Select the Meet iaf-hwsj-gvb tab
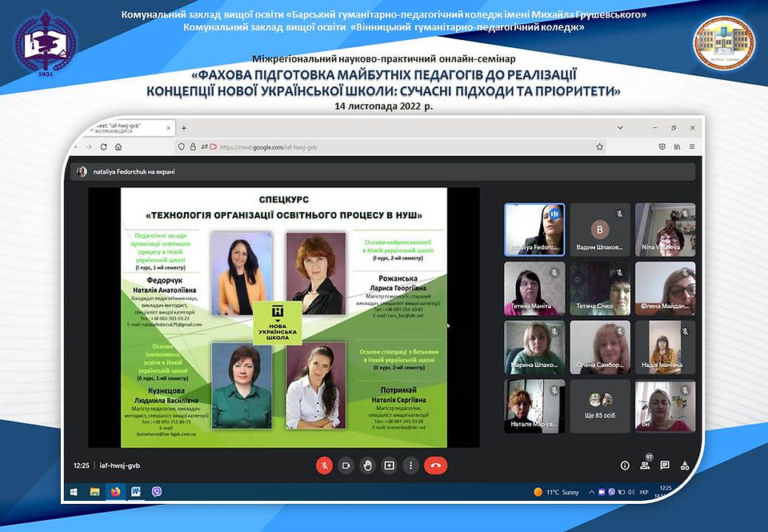This screenshot has width=768, height=532. [128, 128]
